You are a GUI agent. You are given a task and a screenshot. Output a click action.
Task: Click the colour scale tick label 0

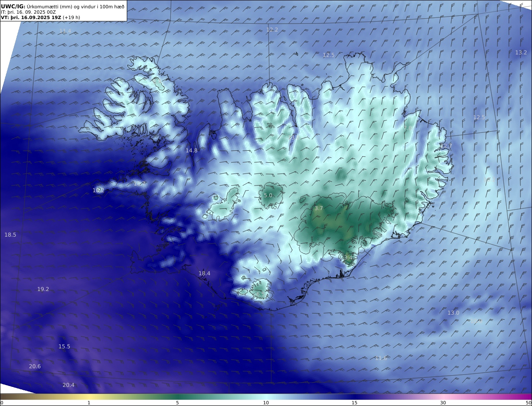point(2,403)
